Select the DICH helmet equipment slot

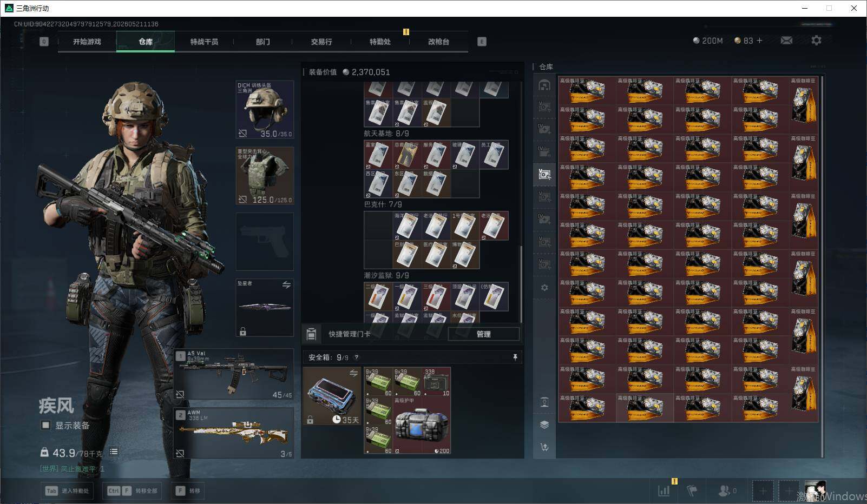tap(265, 110)
